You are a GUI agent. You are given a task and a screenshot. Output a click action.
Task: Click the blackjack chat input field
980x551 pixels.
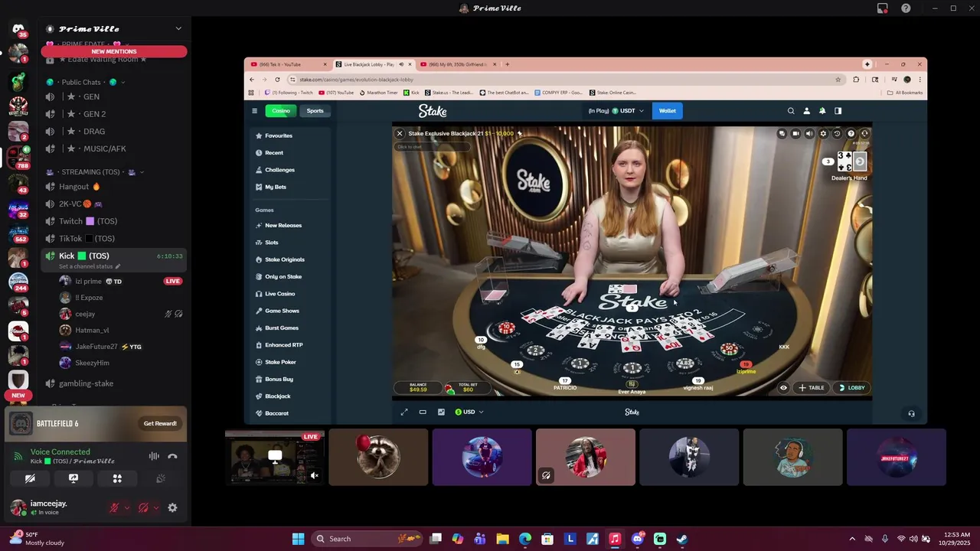tap(433, 147)
